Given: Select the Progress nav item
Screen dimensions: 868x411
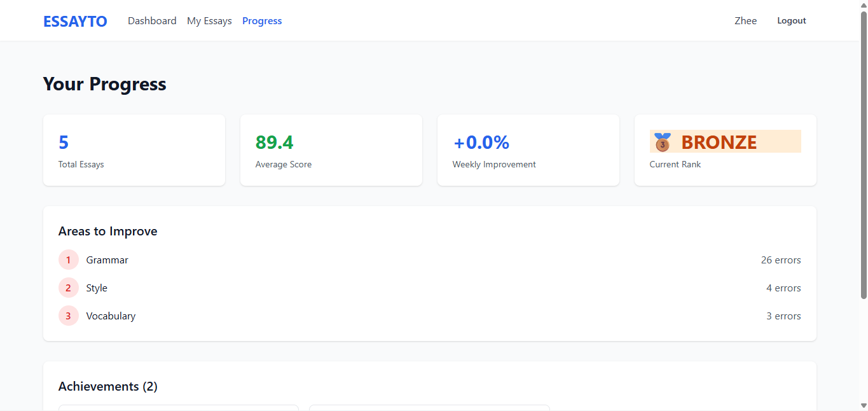Looking at the screenshot, I should [262, 21].
